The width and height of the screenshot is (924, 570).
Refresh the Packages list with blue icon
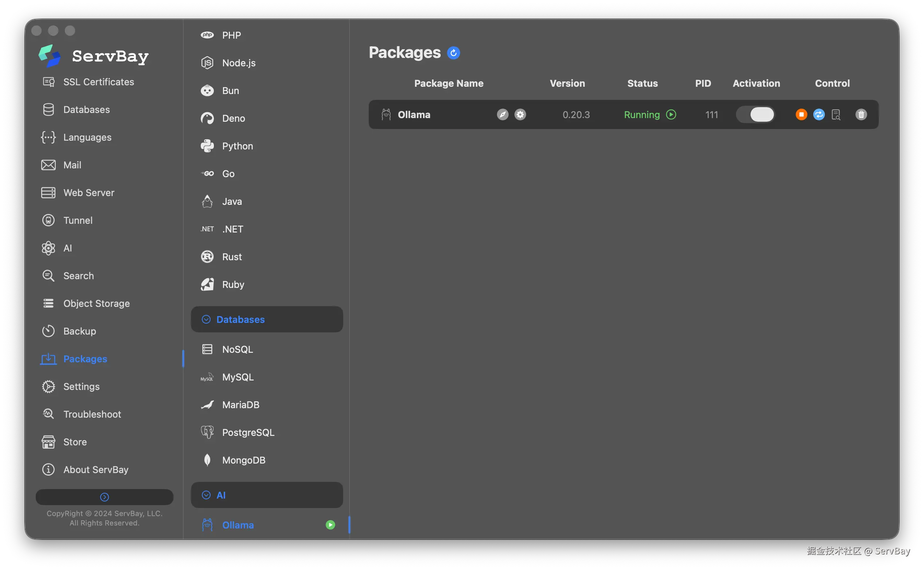point(453,53)
